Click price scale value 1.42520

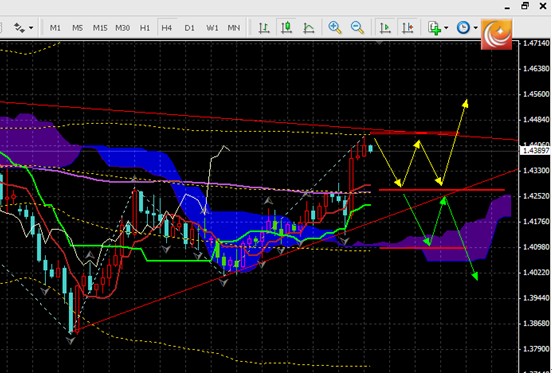536,196
